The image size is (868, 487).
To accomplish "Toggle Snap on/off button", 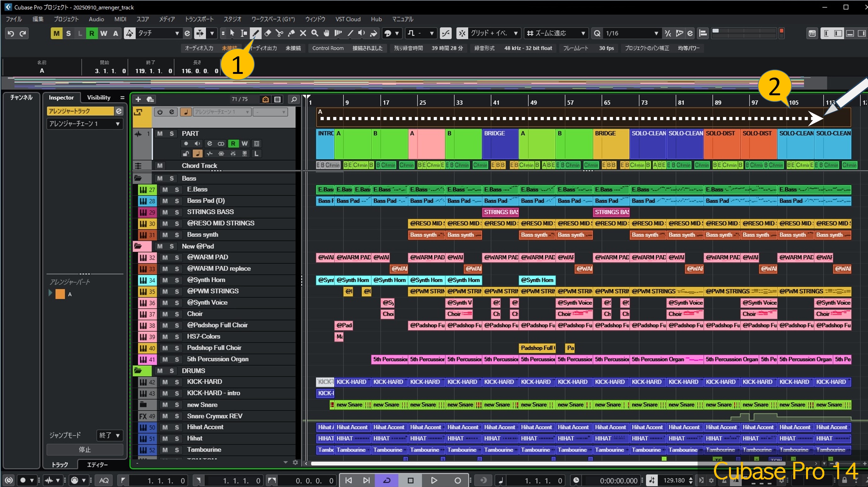I will (x=462, y=33).
